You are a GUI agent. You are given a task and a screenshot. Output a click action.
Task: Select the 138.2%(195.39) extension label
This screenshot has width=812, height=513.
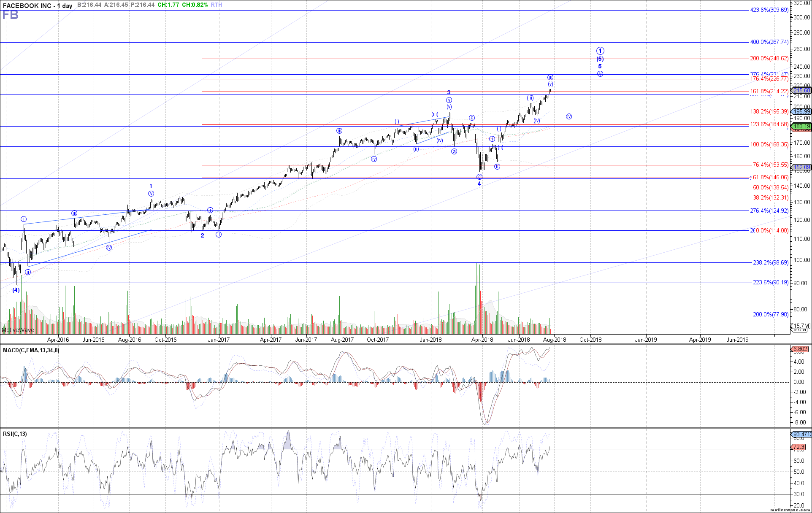point(769,111)
